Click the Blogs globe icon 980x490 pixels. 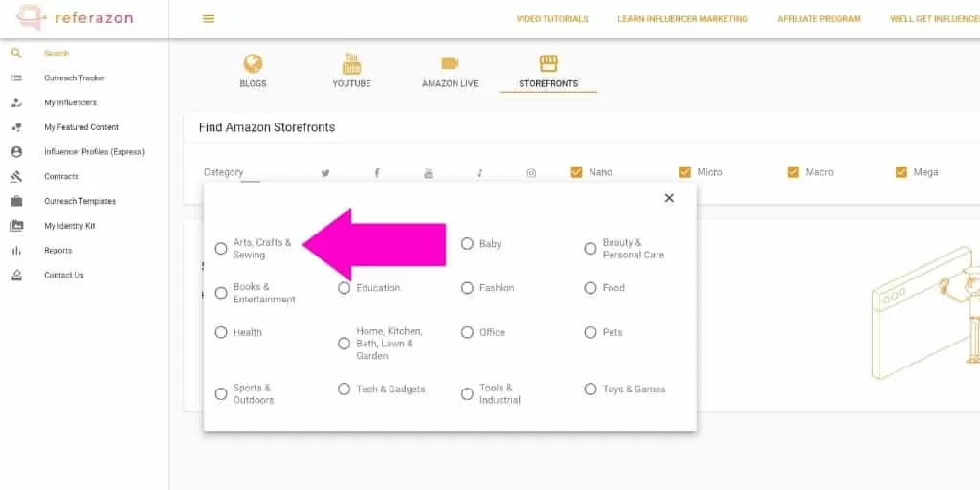coord(253,64)
